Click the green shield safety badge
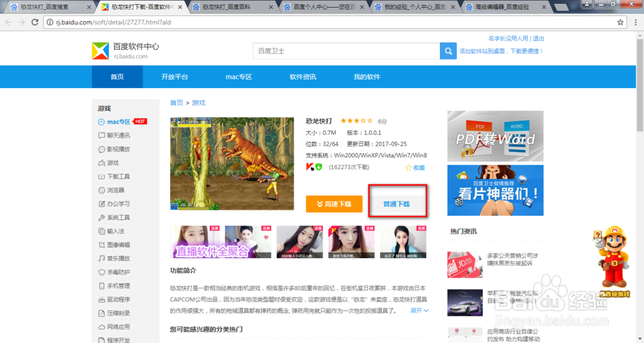 pyautogui.click(x=319, y=167)
